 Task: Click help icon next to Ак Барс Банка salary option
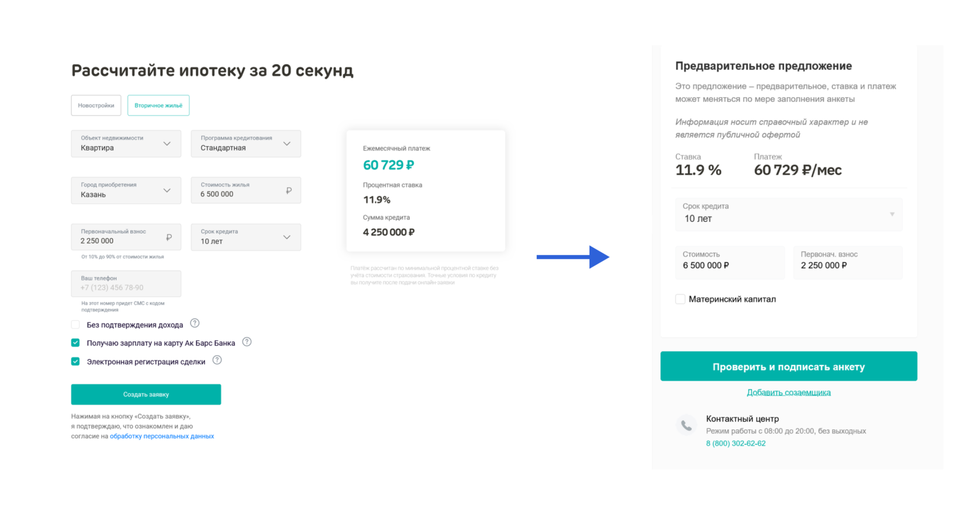click(x=247, y=342)
